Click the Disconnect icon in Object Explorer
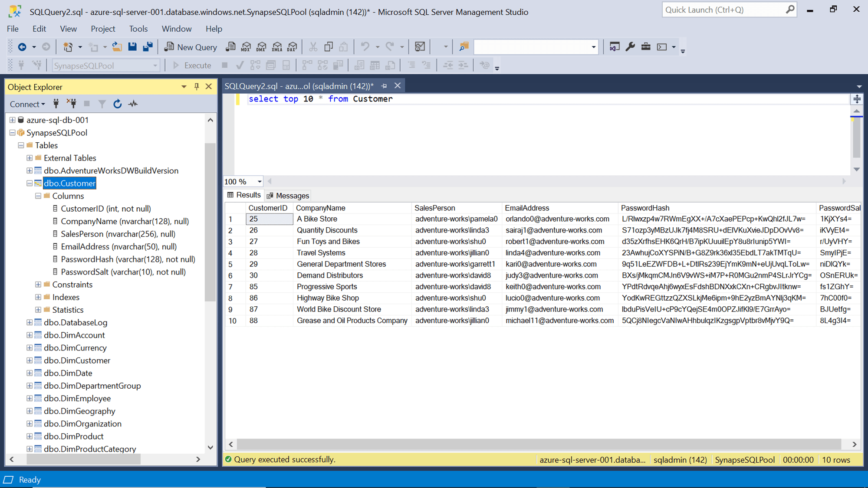The height and width of the screenshot is (488, 868). pyautogui.click(x=72, y=104)
